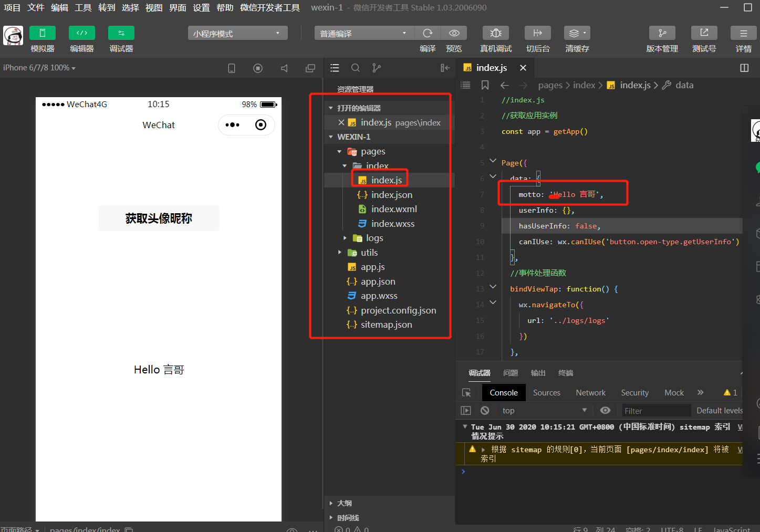Tap the mini program three-dots menu
This screenshot has height=532, width=760.
point(232,124)
